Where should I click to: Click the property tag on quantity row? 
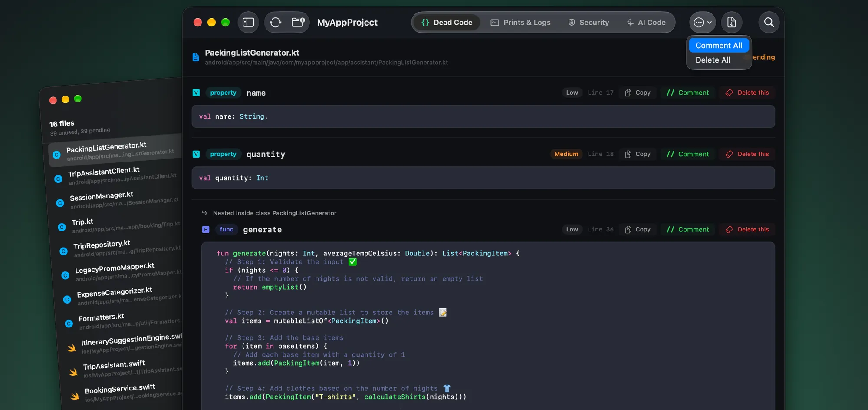coord(223,154)
